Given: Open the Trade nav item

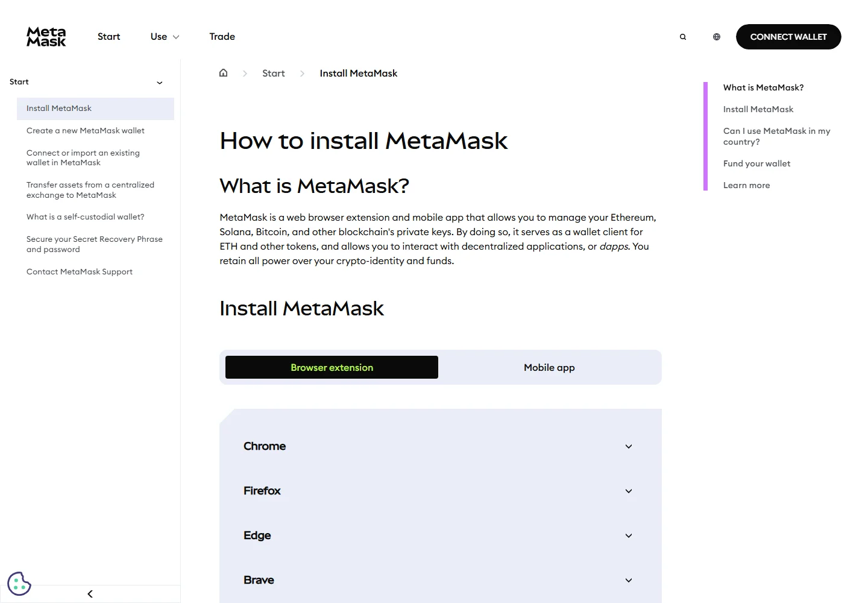Looking at the screenshot, I should (x=222, y=37).
